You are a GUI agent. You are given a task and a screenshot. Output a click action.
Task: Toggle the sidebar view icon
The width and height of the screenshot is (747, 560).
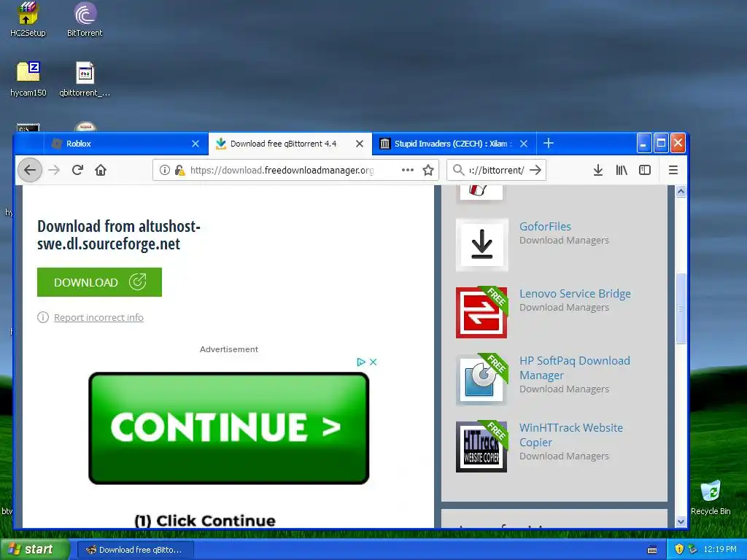pos(645,170)
